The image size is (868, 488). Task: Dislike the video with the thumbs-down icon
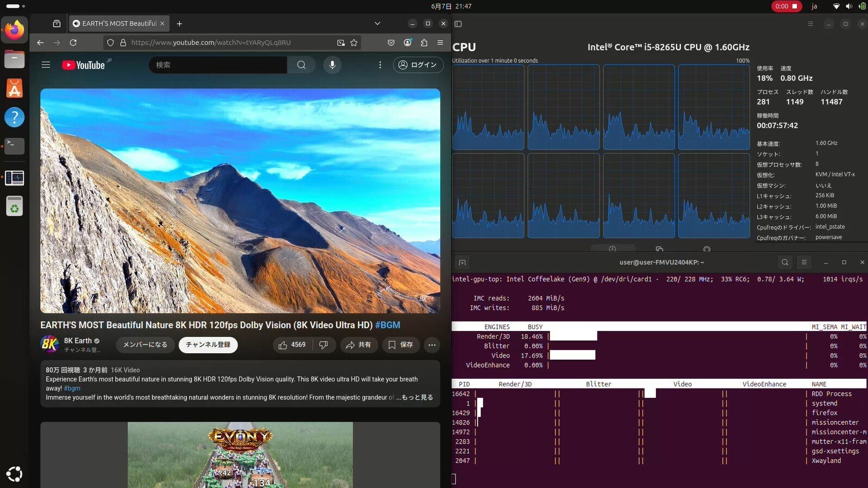point(323,345)
